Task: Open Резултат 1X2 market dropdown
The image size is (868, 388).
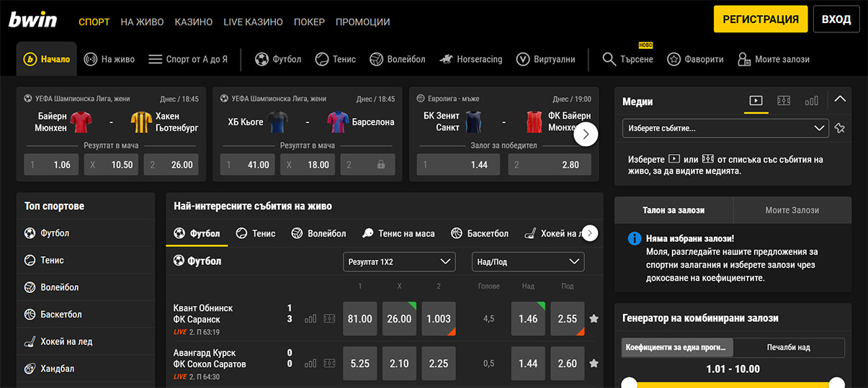Action: 399,262
